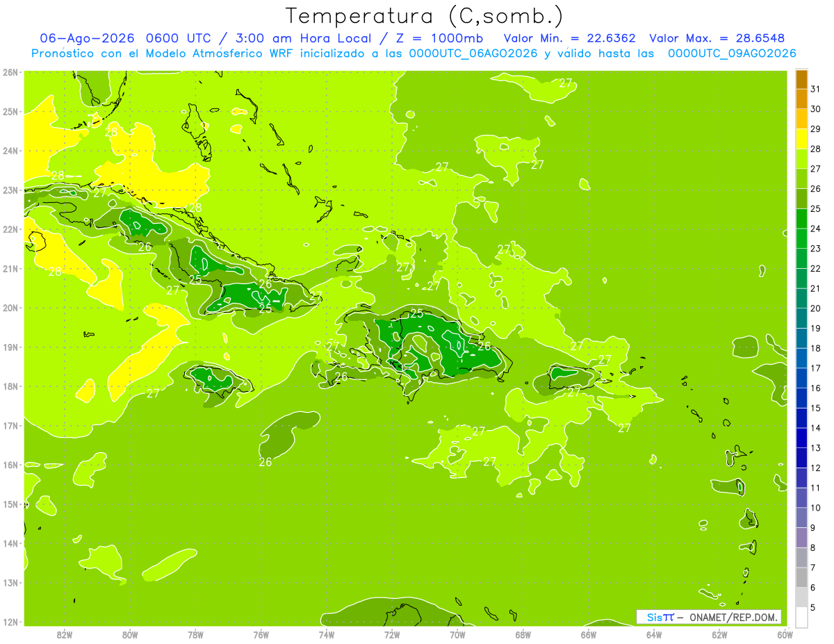Click the 'Valor Min. = 22.6362' readout
Viewport: 834px width, 644px height.
click(x=571, y=38)
